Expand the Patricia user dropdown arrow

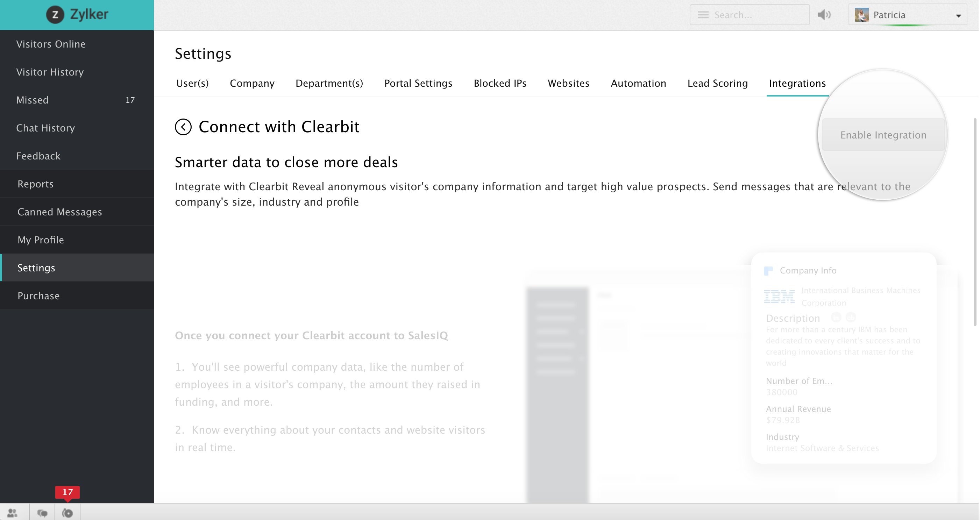tap(958, 16)
